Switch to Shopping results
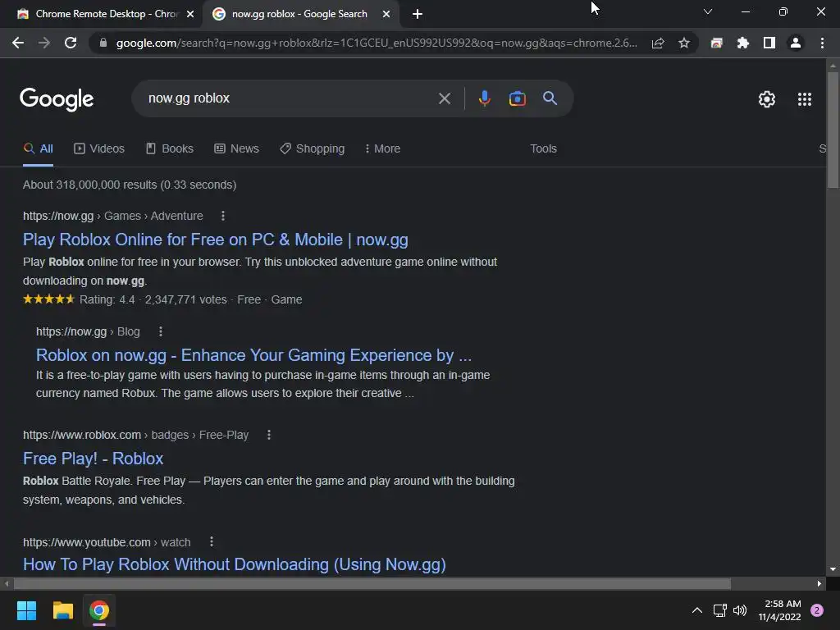The height and width of the screenshot is (630, 840). 313,149
